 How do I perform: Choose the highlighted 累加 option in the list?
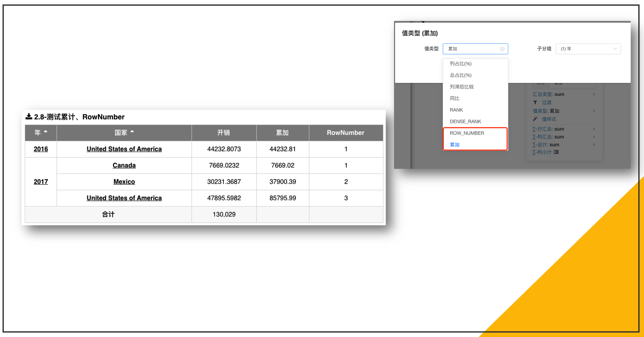pos(455,145)
